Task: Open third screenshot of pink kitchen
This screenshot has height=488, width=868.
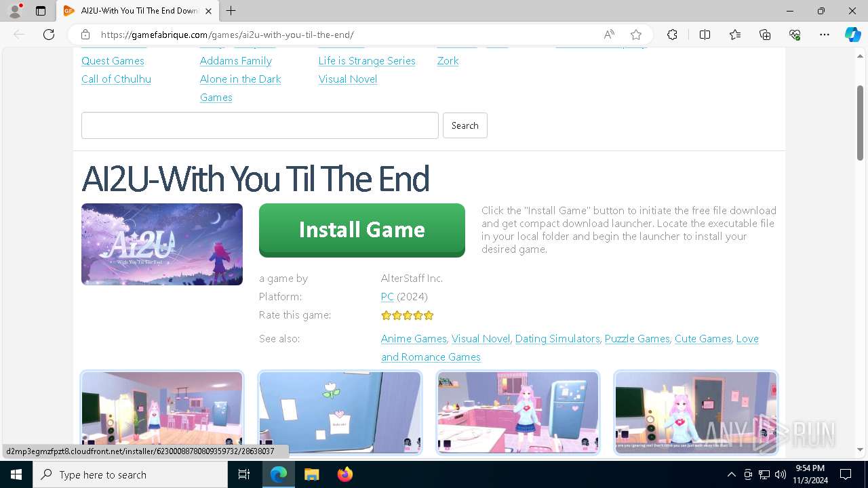Action: (518, 412)
